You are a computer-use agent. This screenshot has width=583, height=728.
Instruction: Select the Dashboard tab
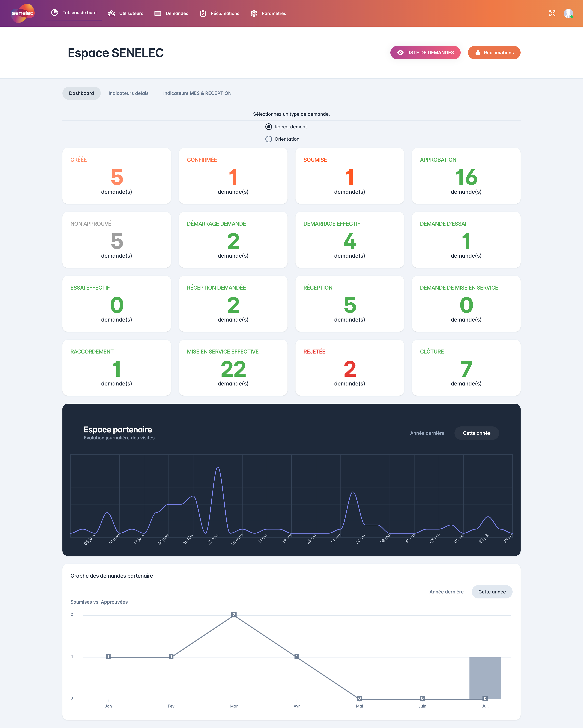click(81, 93)
